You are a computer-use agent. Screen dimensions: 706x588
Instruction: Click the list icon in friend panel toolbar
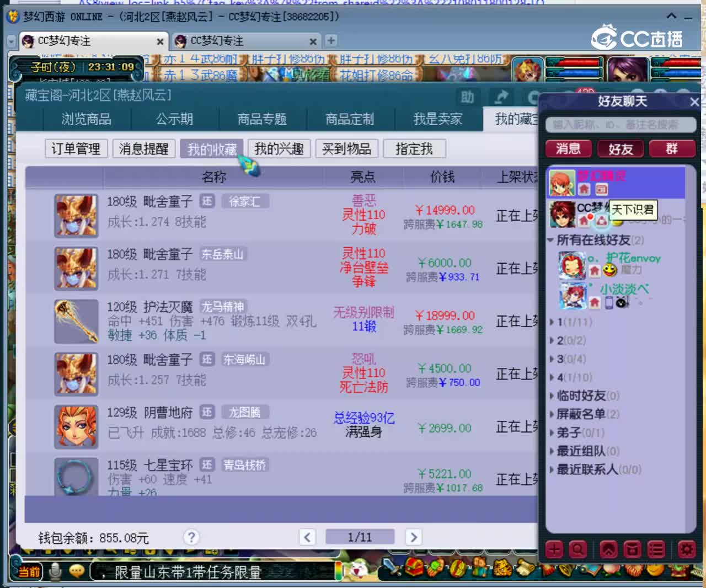click(655, 549)
